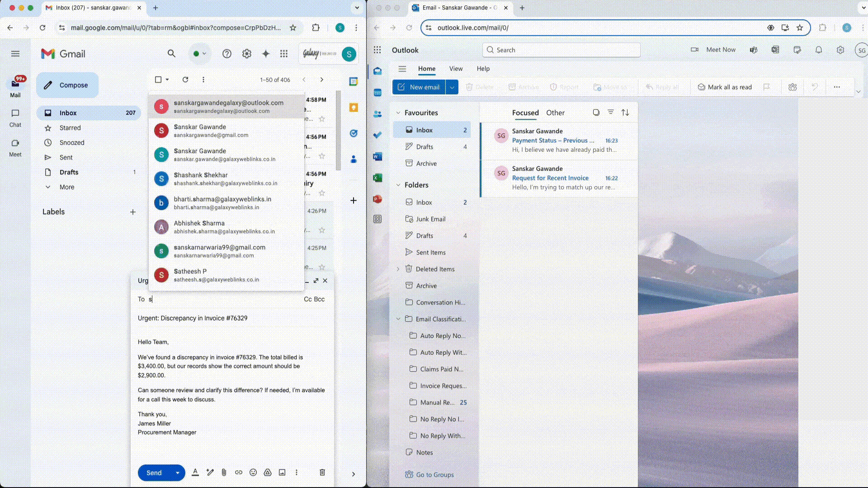868x488 pixels.
Task: Click the blue Send button
Action: (x=154, y=473)
